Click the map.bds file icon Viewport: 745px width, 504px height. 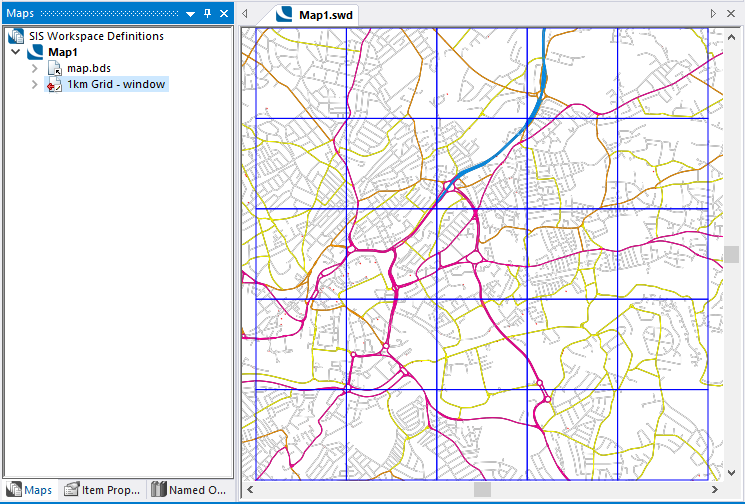coord(54,68)
